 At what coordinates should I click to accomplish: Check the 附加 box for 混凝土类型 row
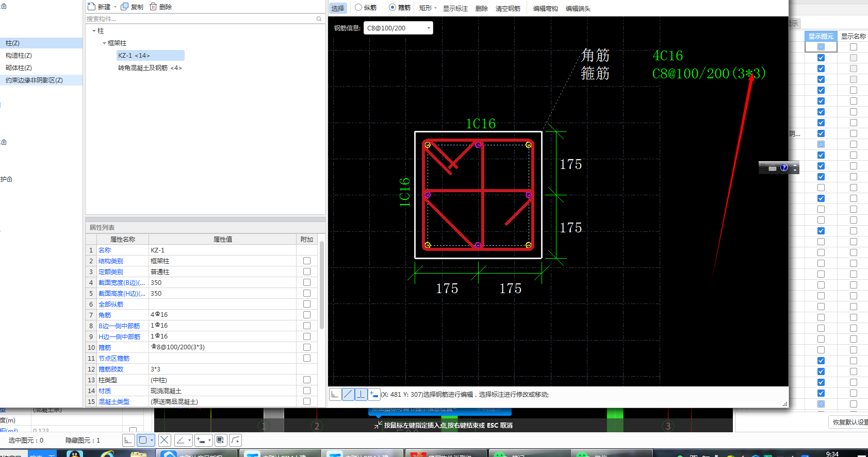[x=307, y=401]
